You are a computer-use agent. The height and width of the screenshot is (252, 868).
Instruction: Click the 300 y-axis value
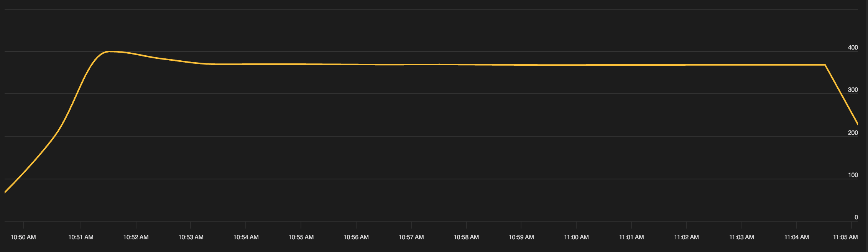point(853,90)
